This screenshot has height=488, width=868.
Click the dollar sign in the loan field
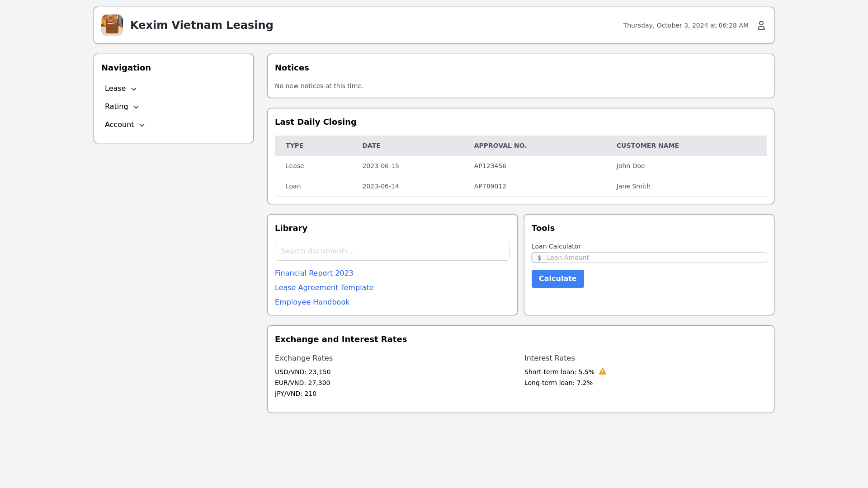click(x=539, y=258)
